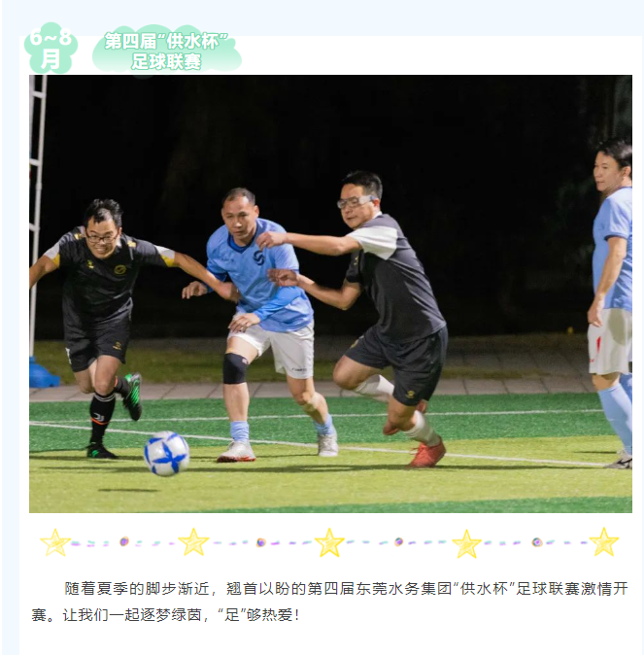644x655 pixels.
Task: Click the standing player at photo's right edge
Action: (611, 303)
